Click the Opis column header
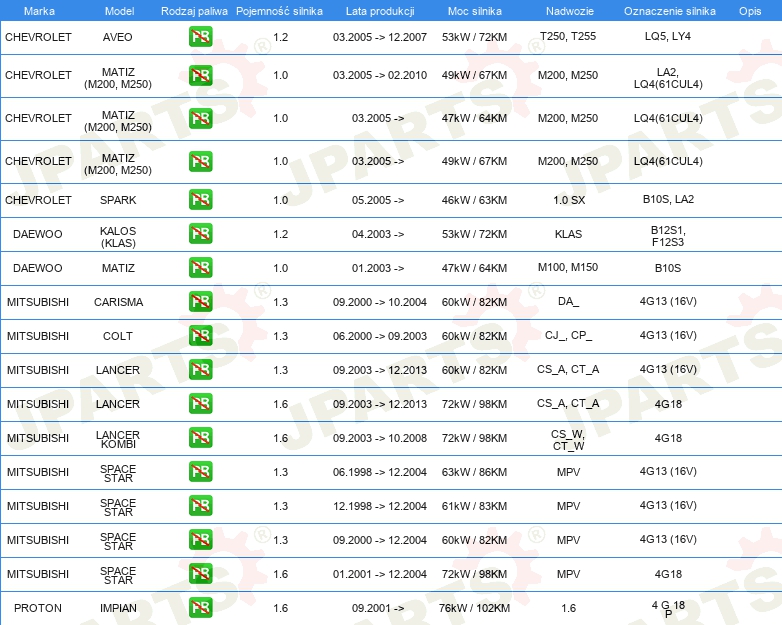The image size is (782, 625). (x=750, y=11)
